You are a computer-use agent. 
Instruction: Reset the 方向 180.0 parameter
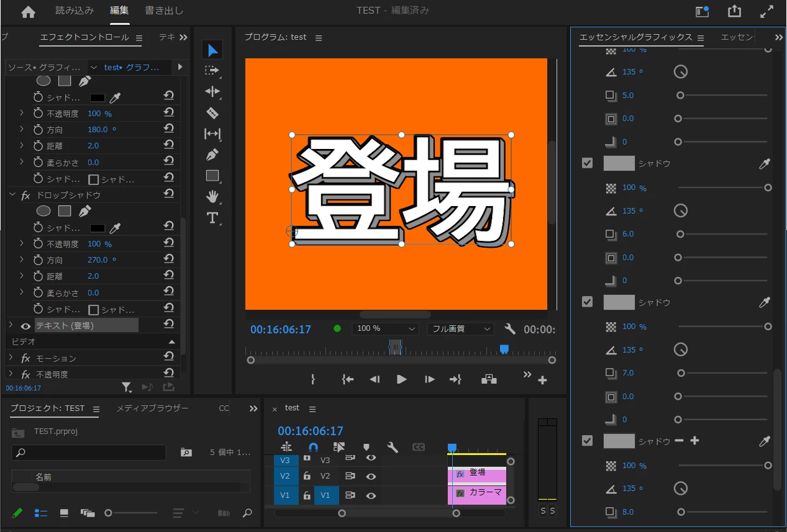coord(168,129)
